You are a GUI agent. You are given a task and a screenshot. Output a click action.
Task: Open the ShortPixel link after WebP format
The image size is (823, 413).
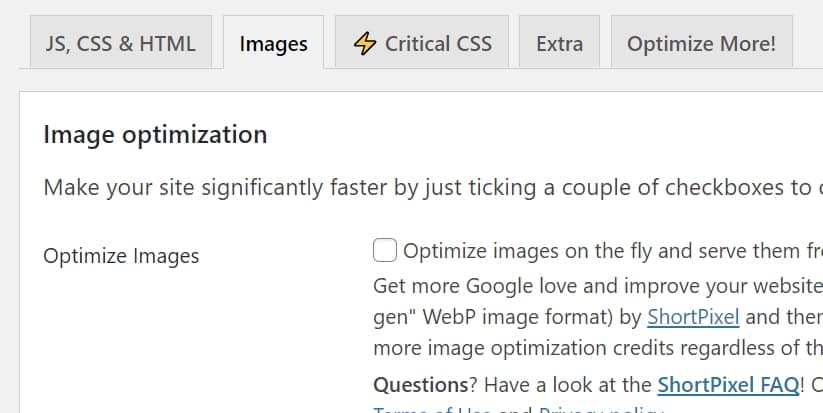click(x=693, y=318)
